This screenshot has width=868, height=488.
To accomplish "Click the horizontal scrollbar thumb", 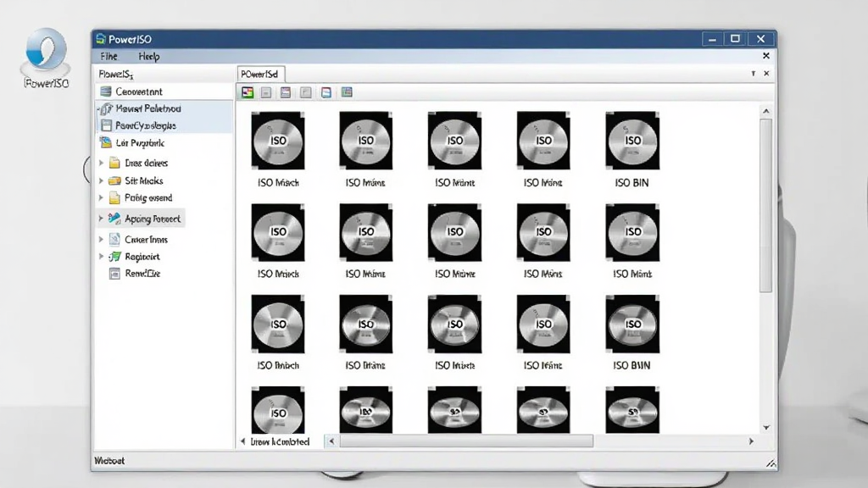I will point(466,441).
